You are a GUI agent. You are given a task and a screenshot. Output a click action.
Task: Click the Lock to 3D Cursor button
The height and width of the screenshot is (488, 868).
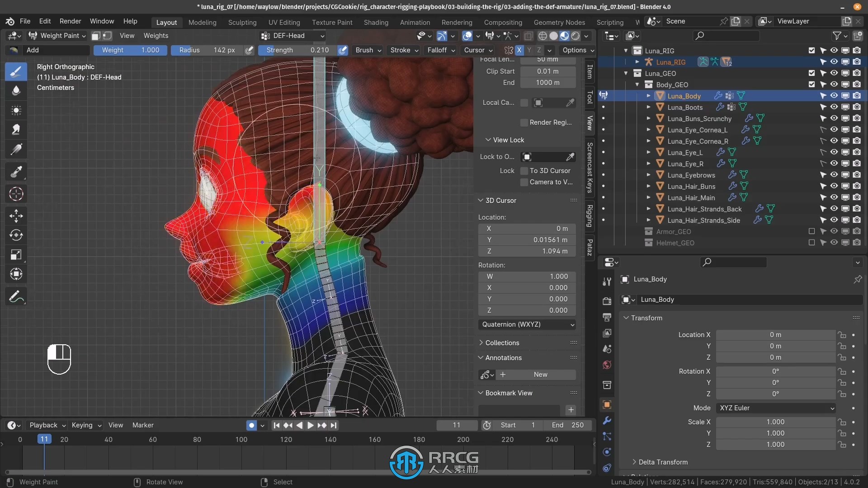click(524, 170)
